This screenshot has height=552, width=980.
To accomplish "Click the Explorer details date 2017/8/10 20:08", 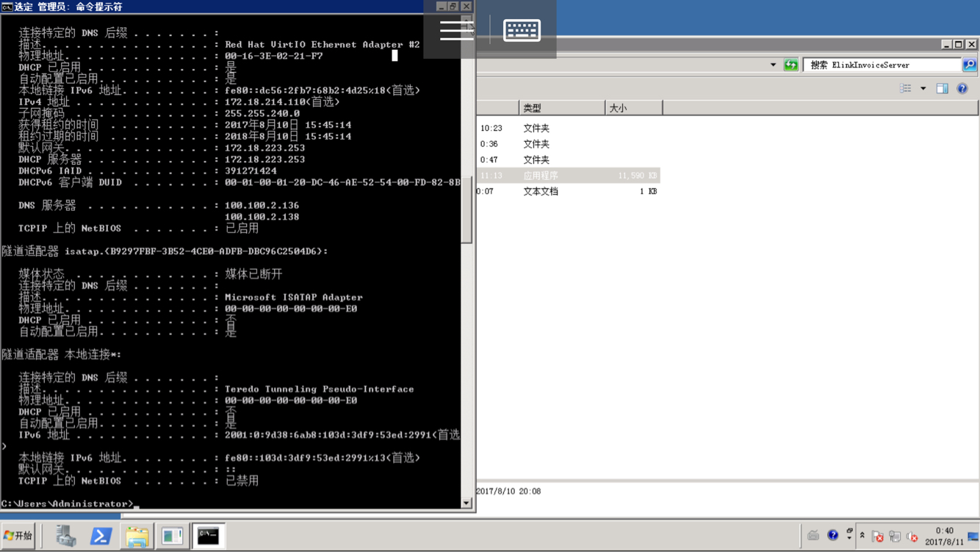I will pyautogui.click(x=508, y=491).
